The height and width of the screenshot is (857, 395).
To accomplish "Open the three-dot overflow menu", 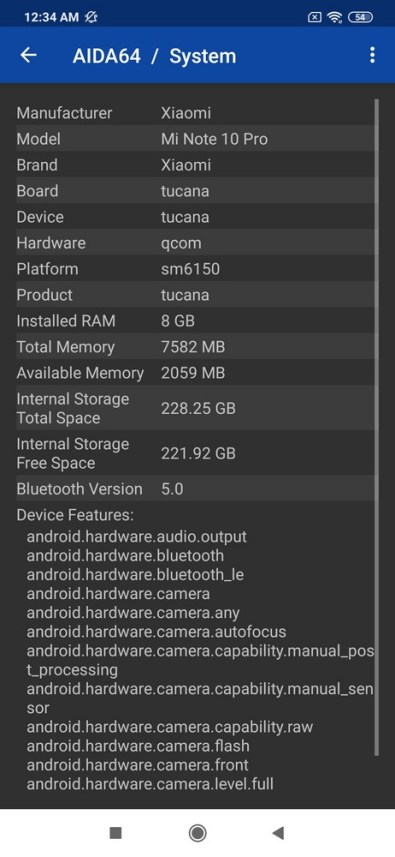I will point(372,55).
